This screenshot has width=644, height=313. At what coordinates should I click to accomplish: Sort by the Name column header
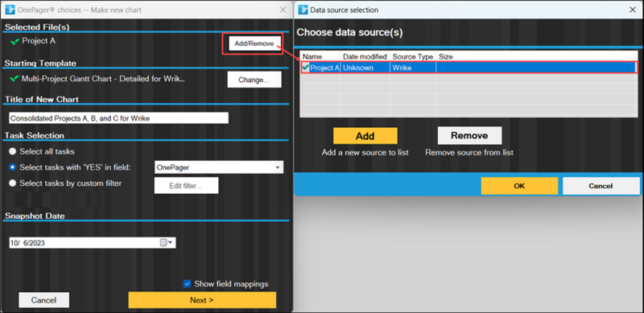[x=320, y=56]
